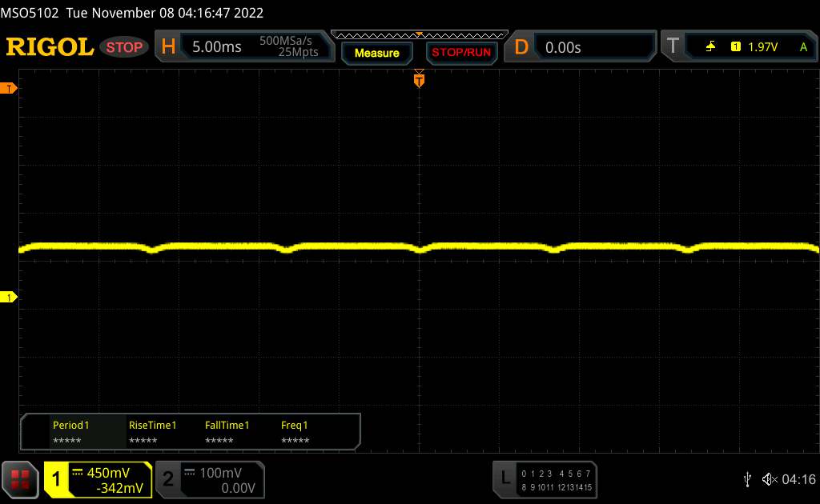Open the trigger T settings label
820x504 pixels.
tap(673, 46)
